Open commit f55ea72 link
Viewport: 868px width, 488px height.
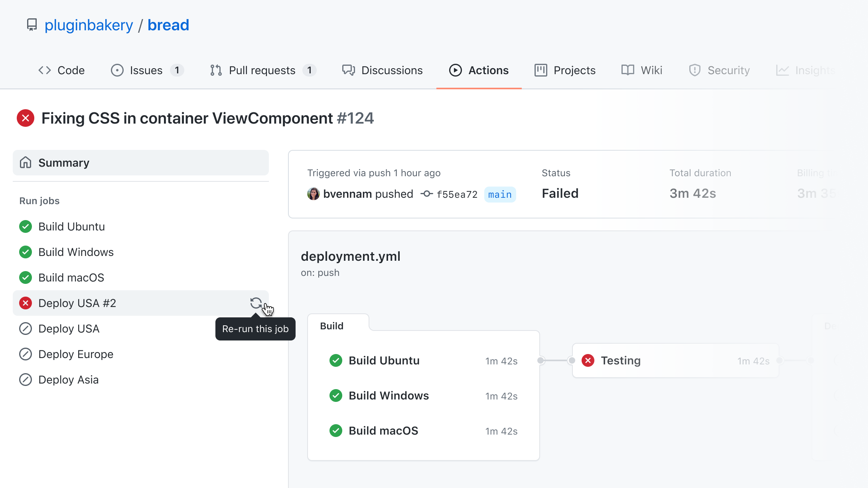457,194
